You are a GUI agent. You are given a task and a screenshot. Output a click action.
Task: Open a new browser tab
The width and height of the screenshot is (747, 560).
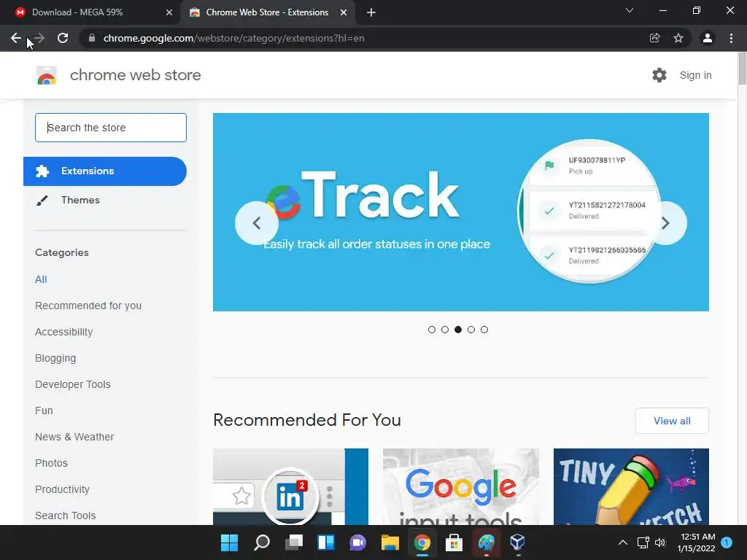point(371,12)
